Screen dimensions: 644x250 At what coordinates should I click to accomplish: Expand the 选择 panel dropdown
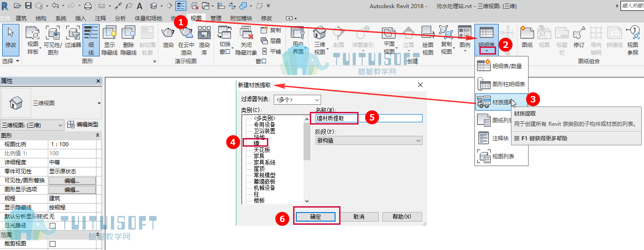point(11,60)
